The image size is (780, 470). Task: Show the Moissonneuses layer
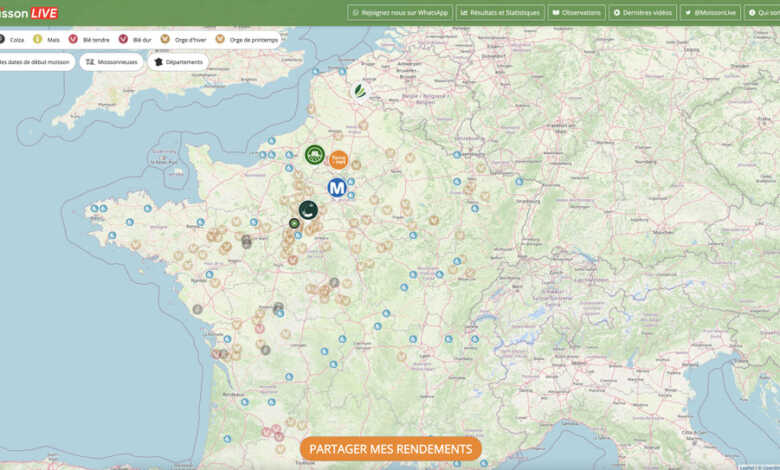pyautogui.click(x=112, y=62)
